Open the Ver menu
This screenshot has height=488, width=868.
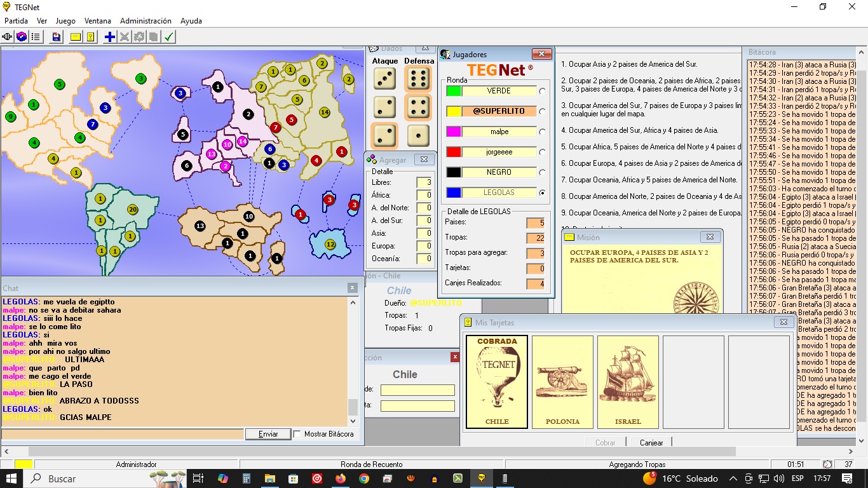pos(42,21)
